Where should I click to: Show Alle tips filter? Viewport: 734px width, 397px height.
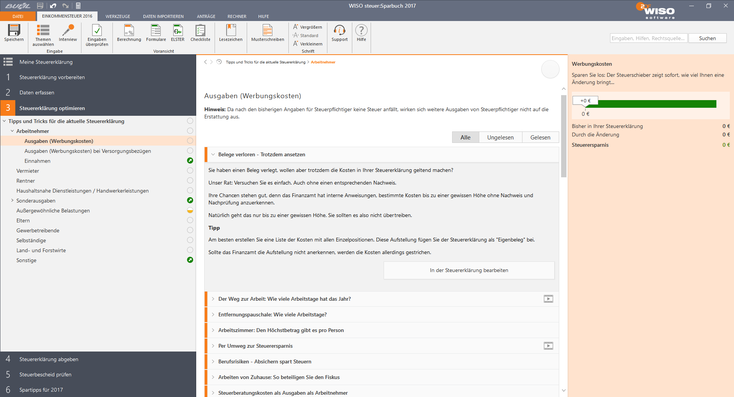click(465, 137)
